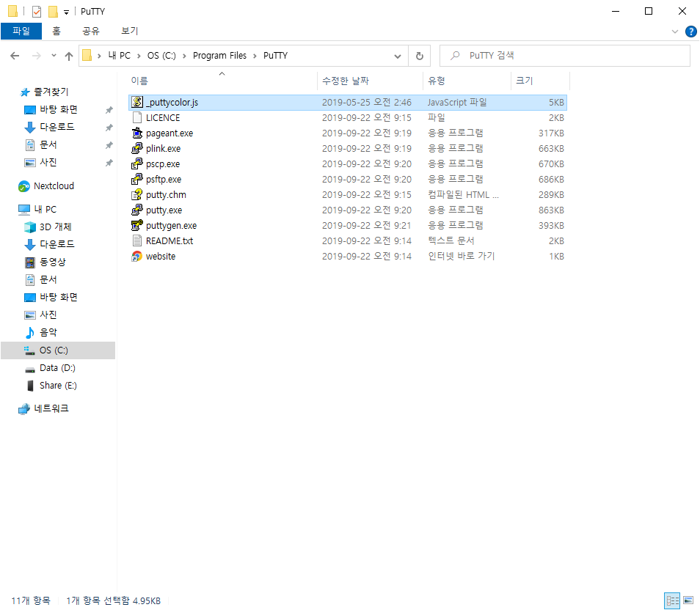
Task: Click the LICENCE blank file icon
Action: 137,118
